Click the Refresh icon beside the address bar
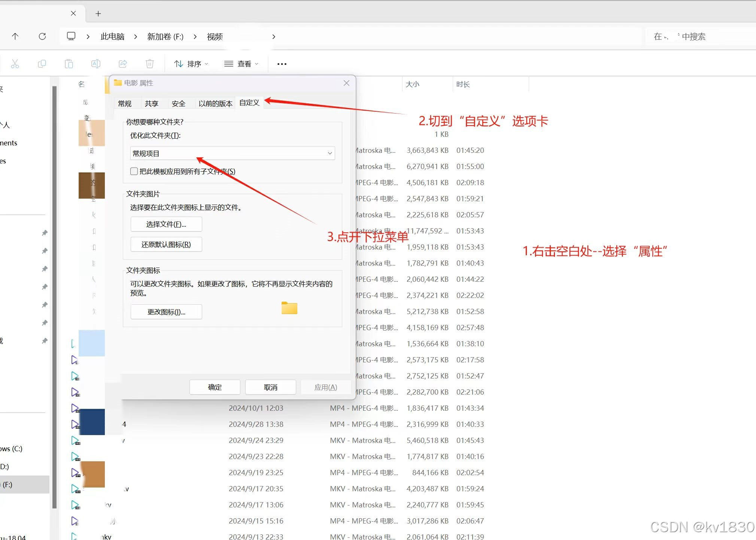Image resolution: width=756 pixels, height=540 pixels. tap(42, 36)
